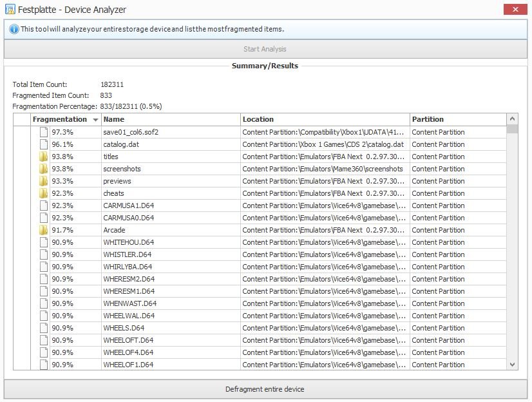Image resolution: width=532 pixels, height=402 pixels.
Task: Click the folder icon for Arcade
Action: 43,230
